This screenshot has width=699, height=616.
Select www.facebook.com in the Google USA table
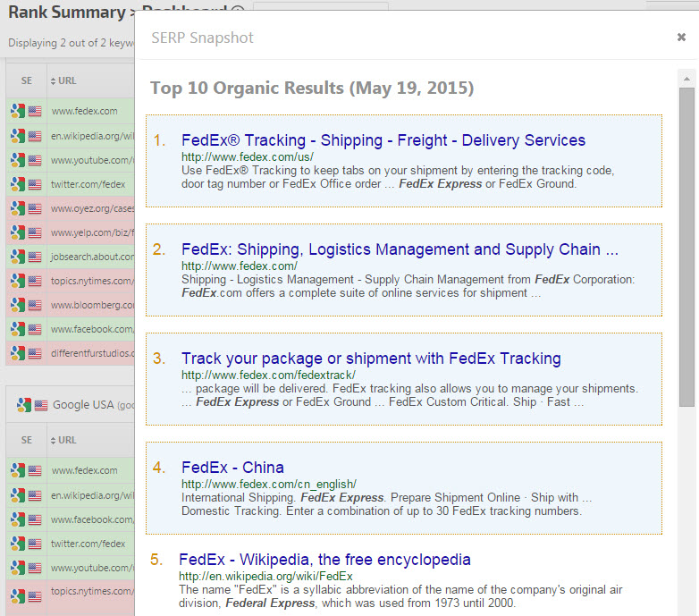pos(92,519)
